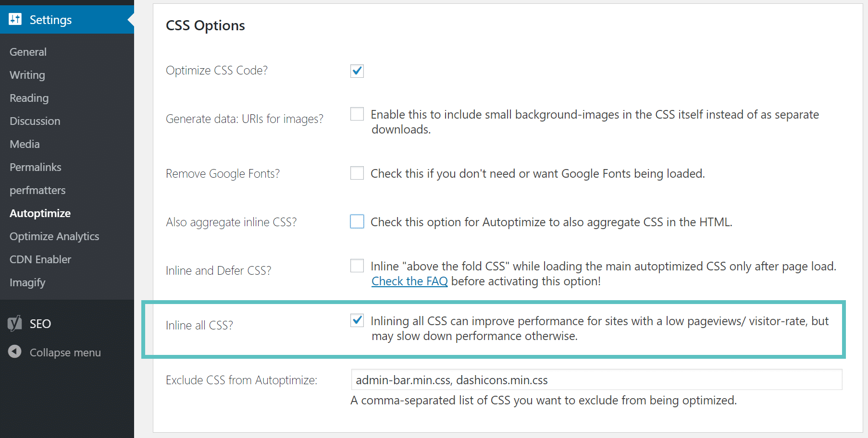Navigate to perfmatters settings
Image resolution: width=868 pixels, height=438 pixels.
pos(37,190)
